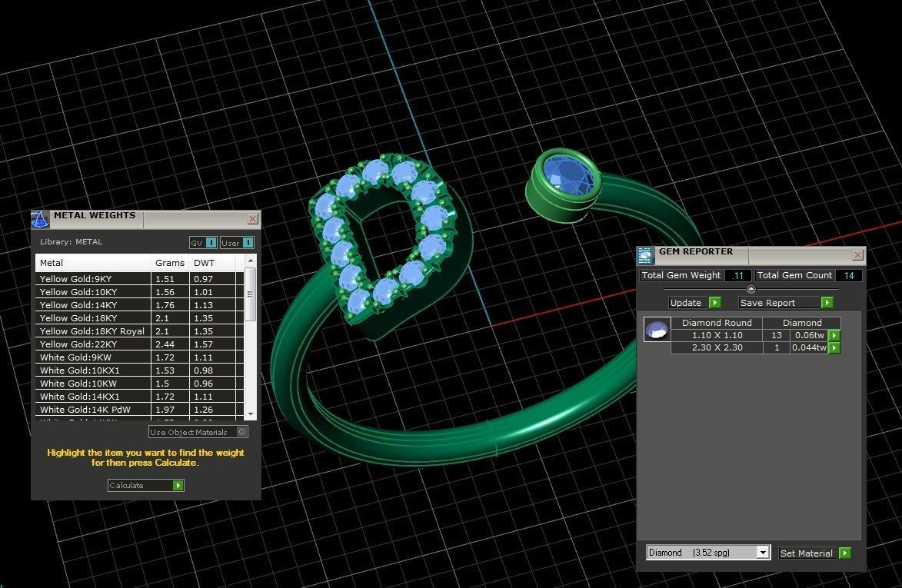902x588 pixels.
Task: Click the Save Report button label
Action: click(769, 303)
